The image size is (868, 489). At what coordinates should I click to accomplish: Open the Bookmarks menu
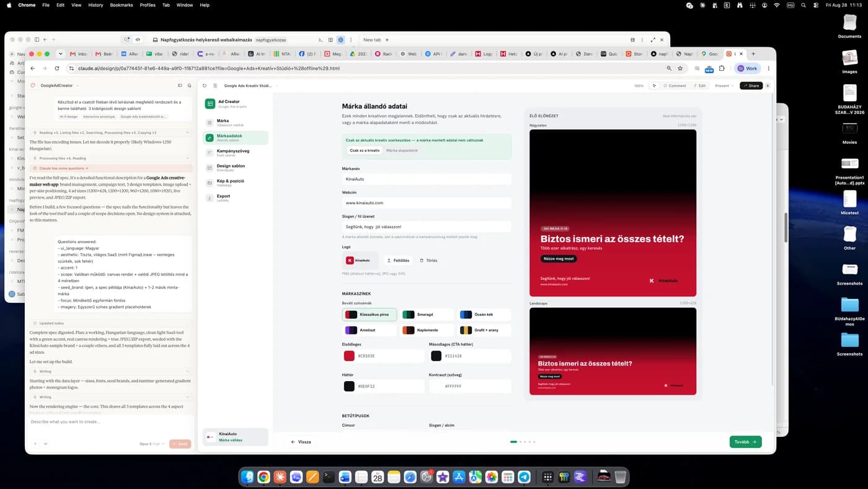point(122,5)
